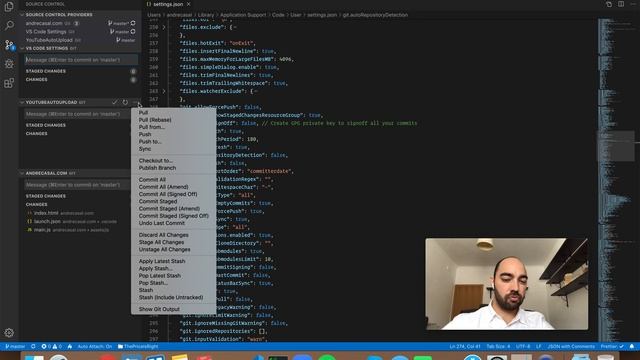This screenshot has width=640, height=360.
Task: Click VS Code Settings commit message field
Action: click(x=81, y=60)
